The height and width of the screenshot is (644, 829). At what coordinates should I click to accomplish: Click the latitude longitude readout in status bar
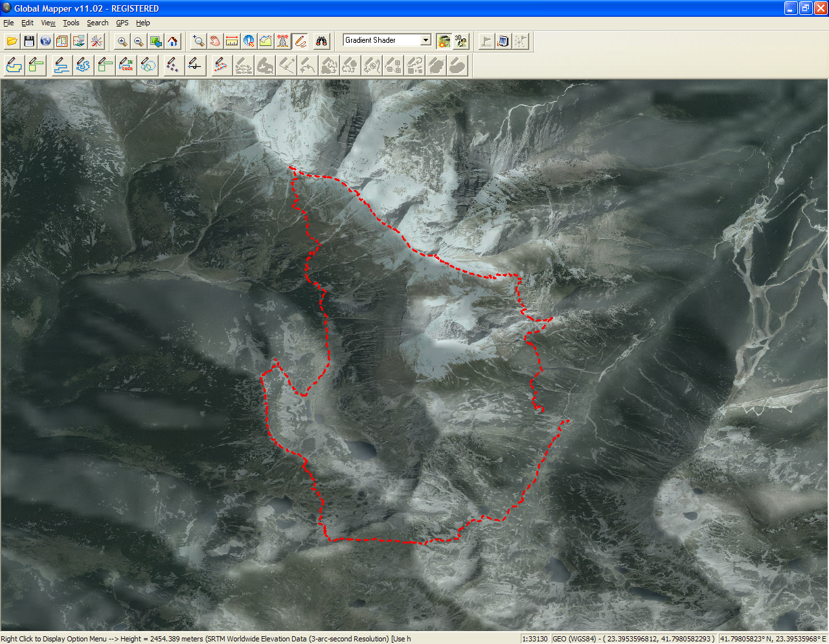point(773,639)
